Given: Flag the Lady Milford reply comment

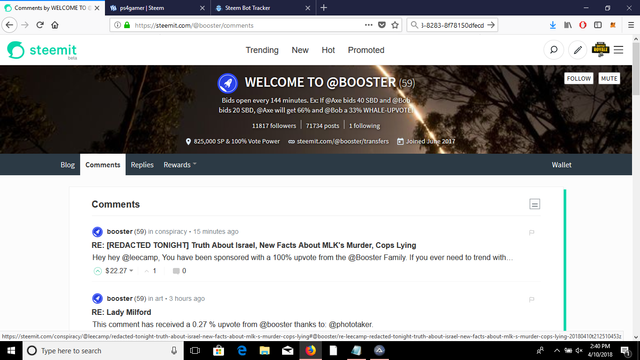Looking at the screenshot, I should (x=531, y=299).
